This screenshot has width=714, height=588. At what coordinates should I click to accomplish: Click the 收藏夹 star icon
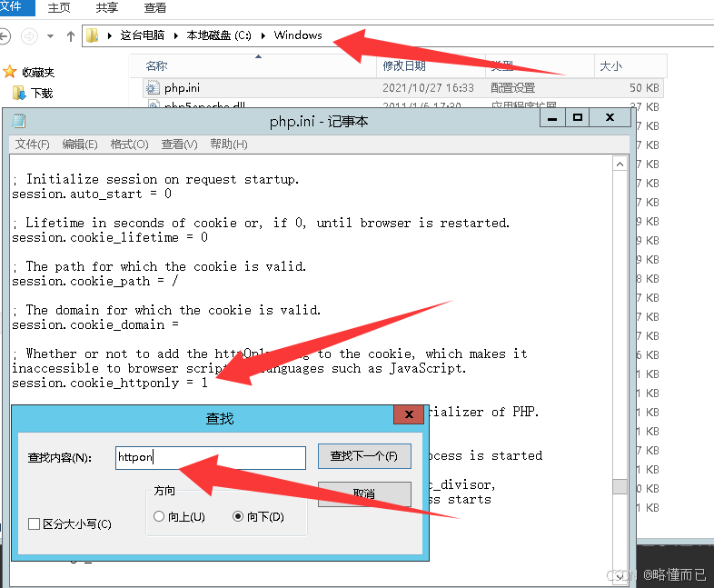(x=10, y=72)
